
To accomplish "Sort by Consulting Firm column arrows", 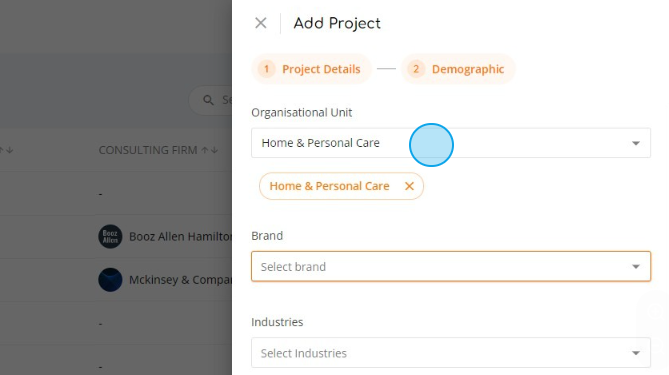I will (209, 150).
